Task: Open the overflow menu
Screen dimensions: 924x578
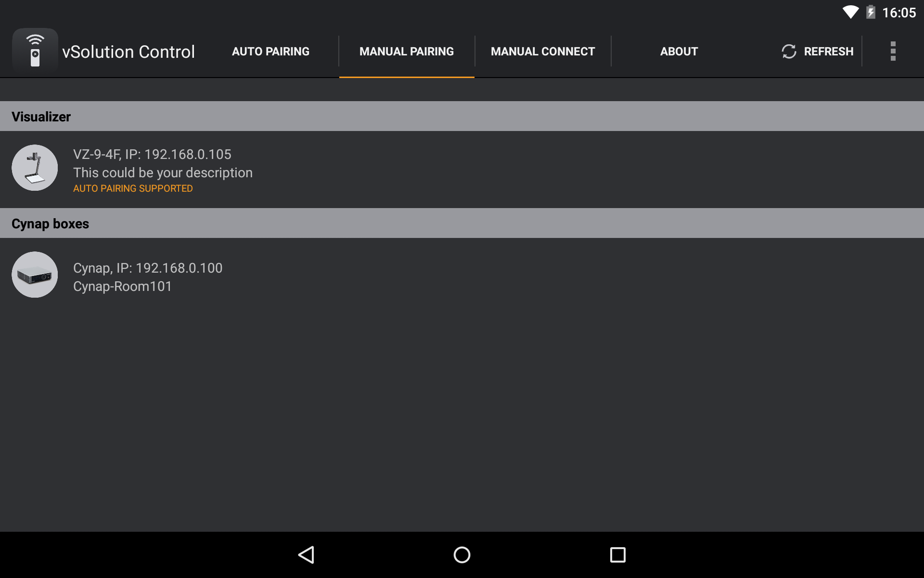Action: (x=893, y=51)
